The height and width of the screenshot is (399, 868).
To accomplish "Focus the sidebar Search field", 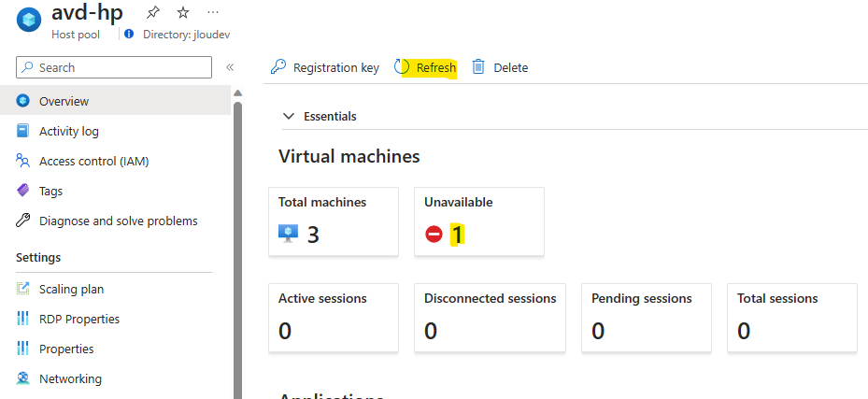I will click(x=114, y=67).
